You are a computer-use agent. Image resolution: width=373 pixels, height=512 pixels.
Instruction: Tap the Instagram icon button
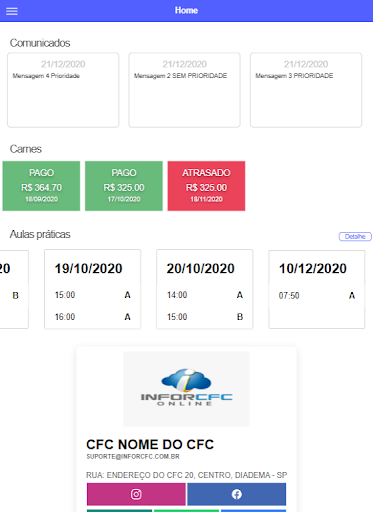tap(136, 494)
